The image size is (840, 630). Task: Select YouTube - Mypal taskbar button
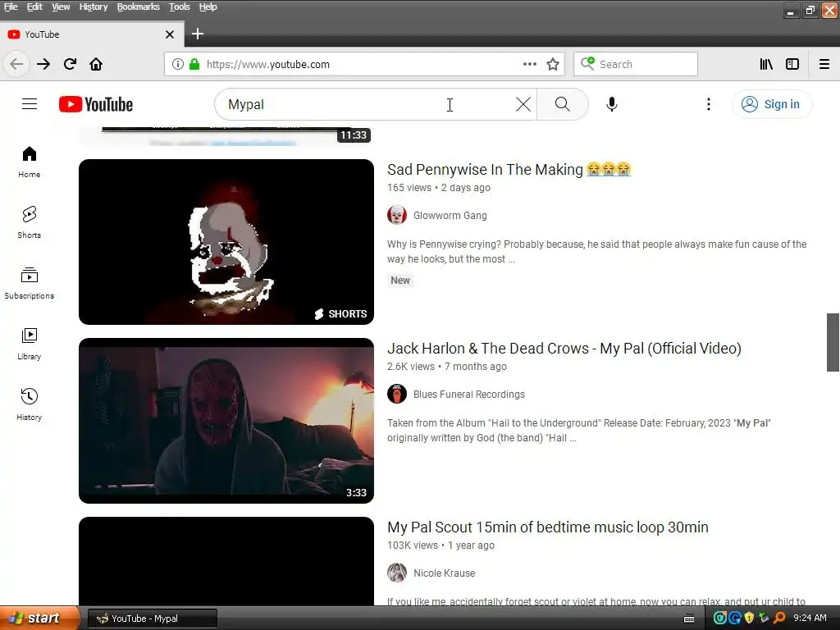pyautogui.click(x=152, y=619)
